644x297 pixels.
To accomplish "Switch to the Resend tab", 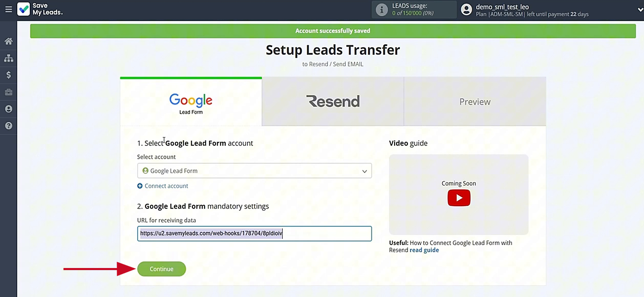I will (x=333, y=102).
